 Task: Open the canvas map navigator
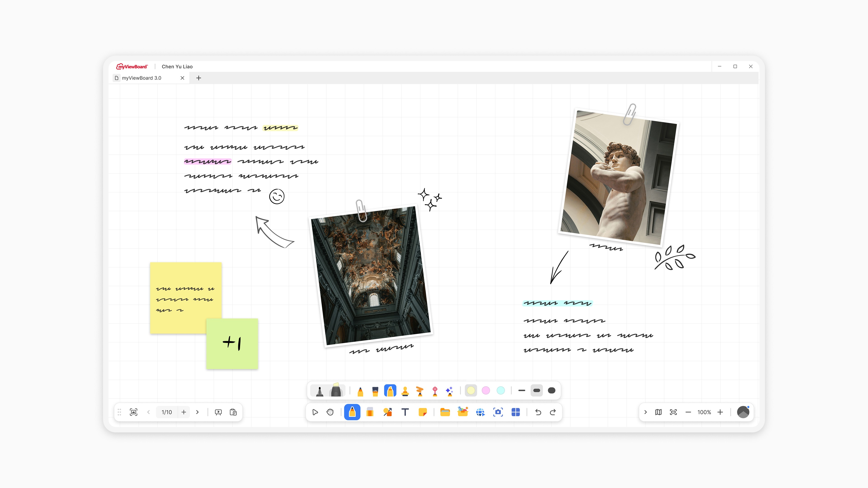click(658, 412)
